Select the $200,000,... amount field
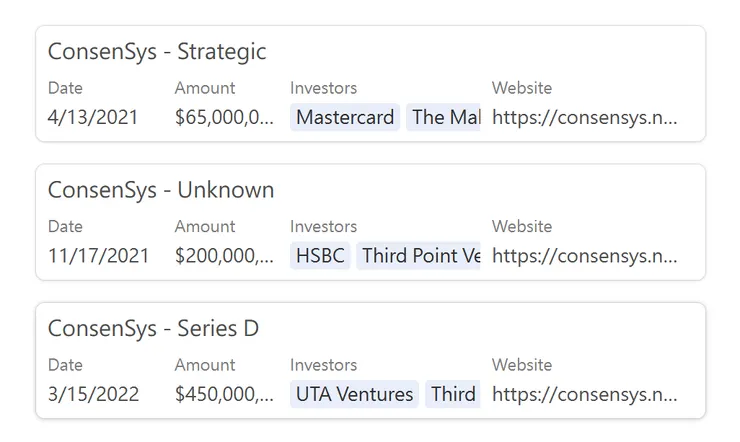 click(x=224, y=255)
